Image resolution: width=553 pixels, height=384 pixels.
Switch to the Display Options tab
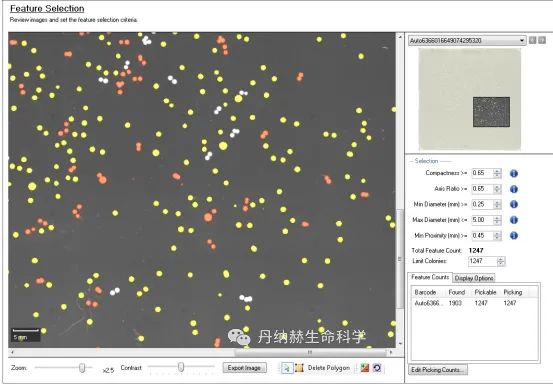click(x=474, y=278)
